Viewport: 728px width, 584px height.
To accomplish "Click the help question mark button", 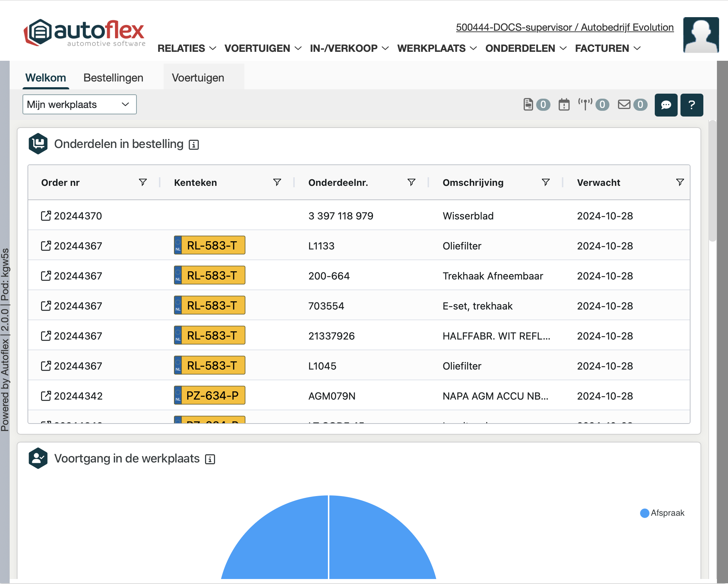I will [x=691, y=105].
